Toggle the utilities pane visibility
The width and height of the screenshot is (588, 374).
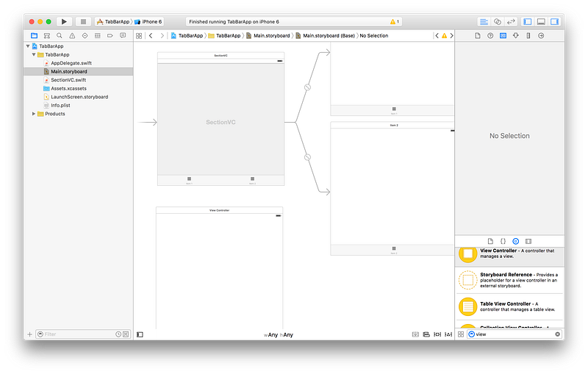pyautogui.click(x=554, y=22)
